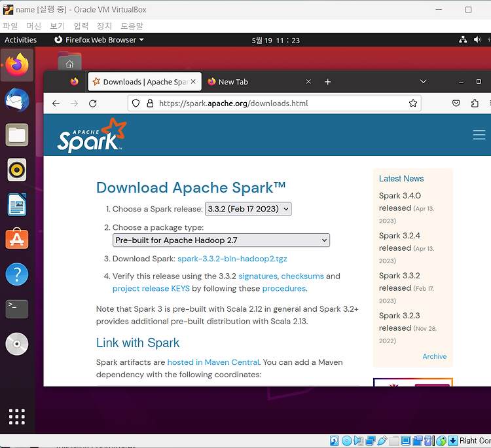Open the Files manager in the dock
Screen dimensions: 491x448
coord(17,135)
